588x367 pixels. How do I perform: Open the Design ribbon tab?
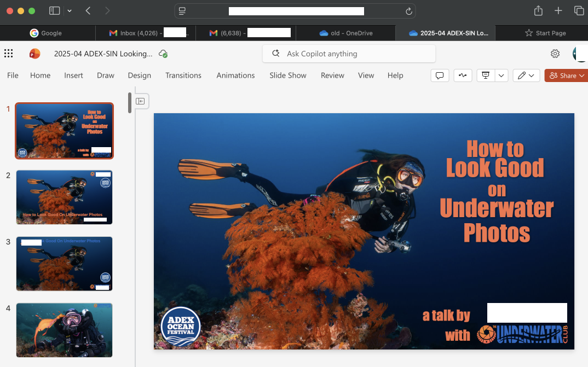point(140,75)
